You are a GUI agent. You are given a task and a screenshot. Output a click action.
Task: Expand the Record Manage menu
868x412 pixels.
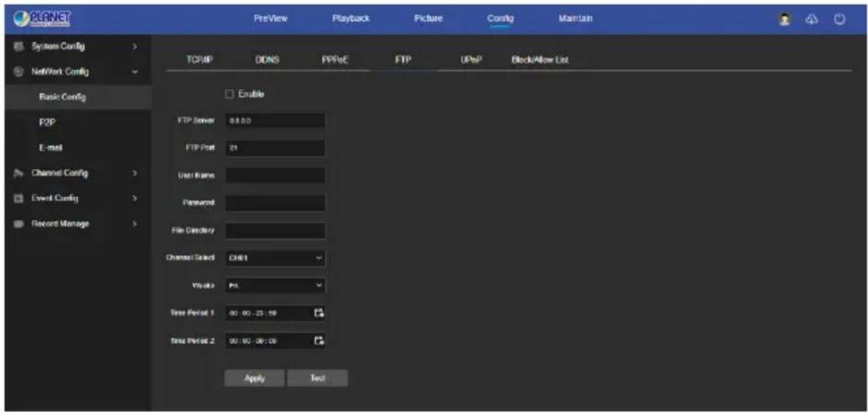coord(135,224)
